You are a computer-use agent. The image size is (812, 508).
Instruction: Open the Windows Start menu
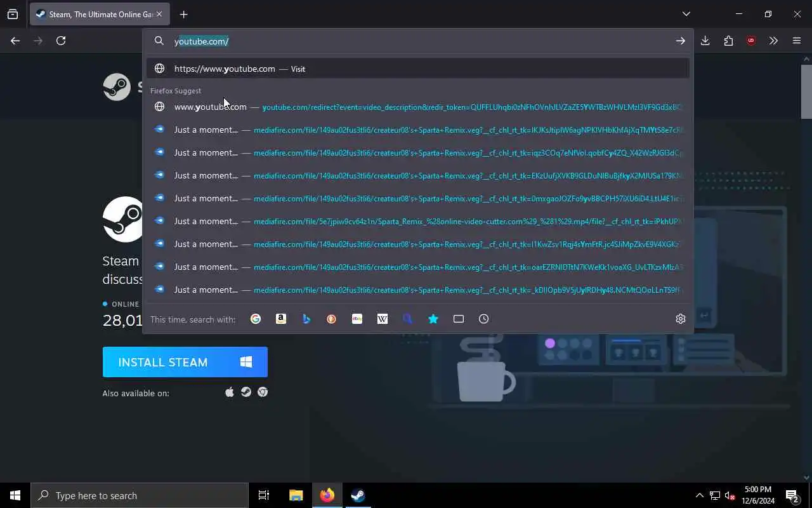[x=15, y=495]
